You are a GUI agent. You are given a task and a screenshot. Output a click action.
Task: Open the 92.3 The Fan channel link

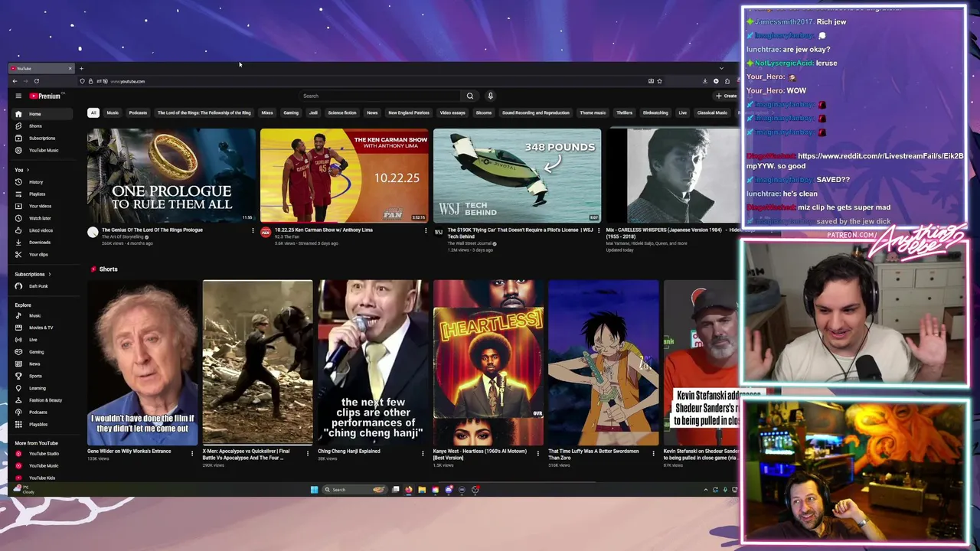tap(287, 237)
